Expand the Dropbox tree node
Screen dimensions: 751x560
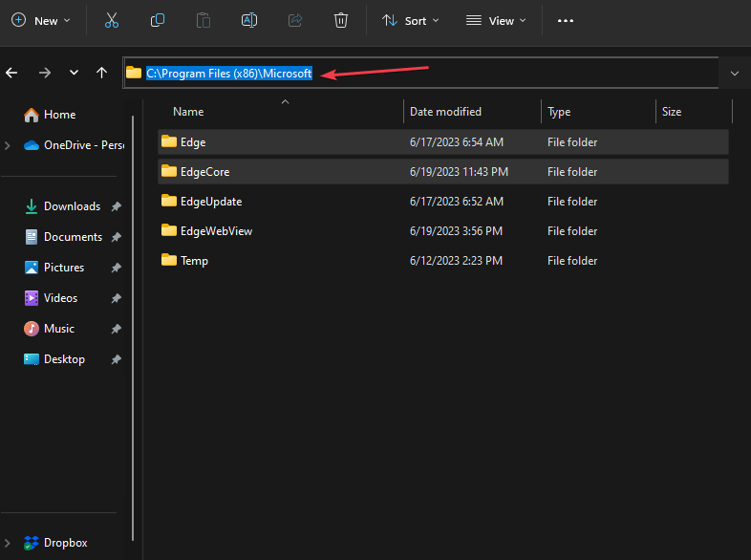click(x=8, y=543)
